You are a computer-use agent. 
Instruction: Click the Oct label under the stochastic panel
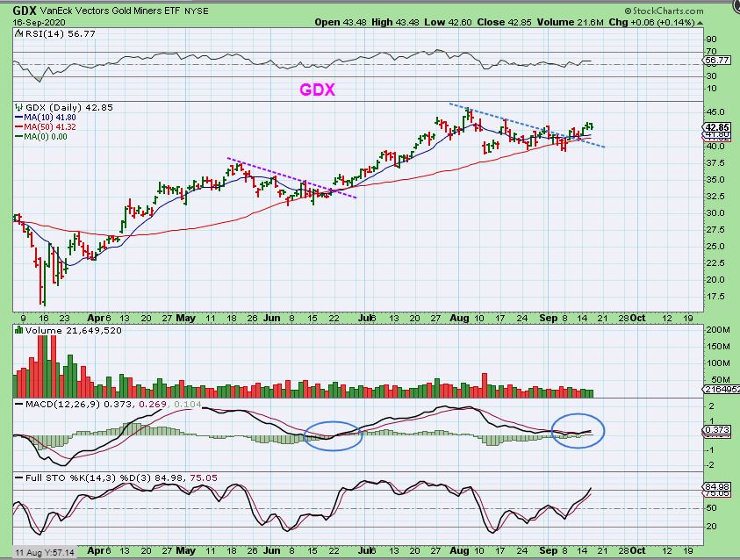click(637, 550)
